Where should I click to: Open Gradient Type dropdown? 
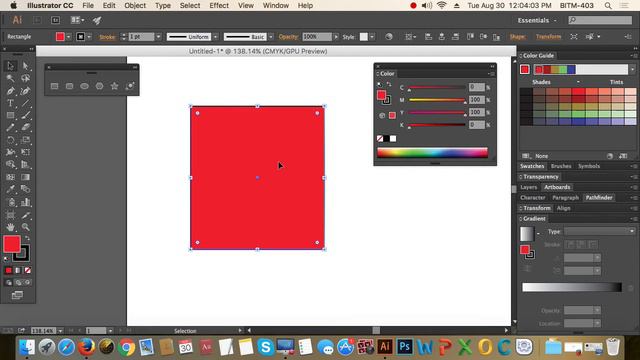click(x=600, y=231)
